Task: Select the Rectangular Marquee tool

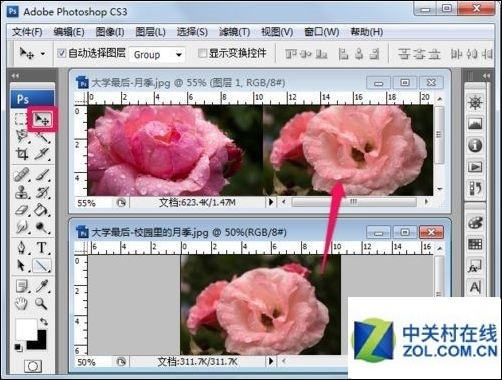Action: pyautogui.click(x=21, y=119)
